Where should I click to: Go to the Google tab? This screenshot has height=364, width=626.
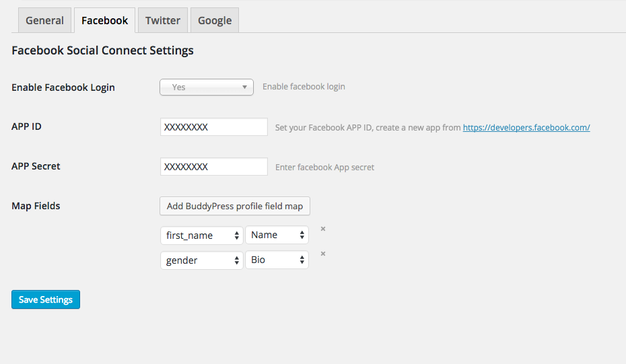point(215,20)
